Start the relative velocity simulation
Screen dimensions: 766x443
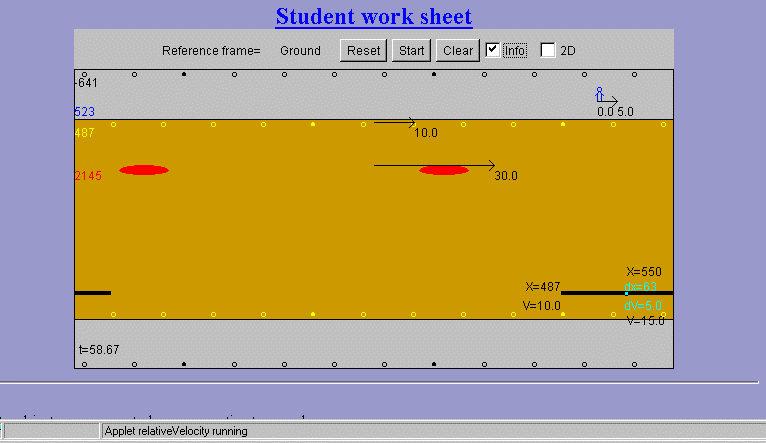[411, 51]
